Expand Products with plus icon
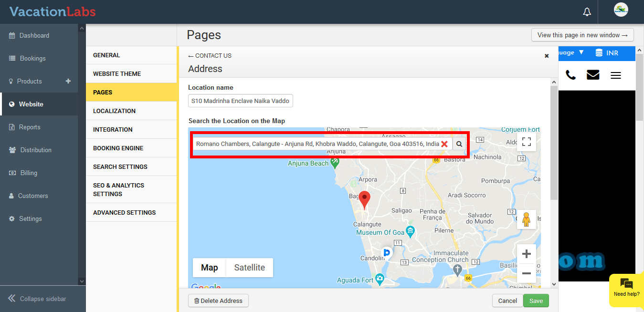 (x=68, y=81)
